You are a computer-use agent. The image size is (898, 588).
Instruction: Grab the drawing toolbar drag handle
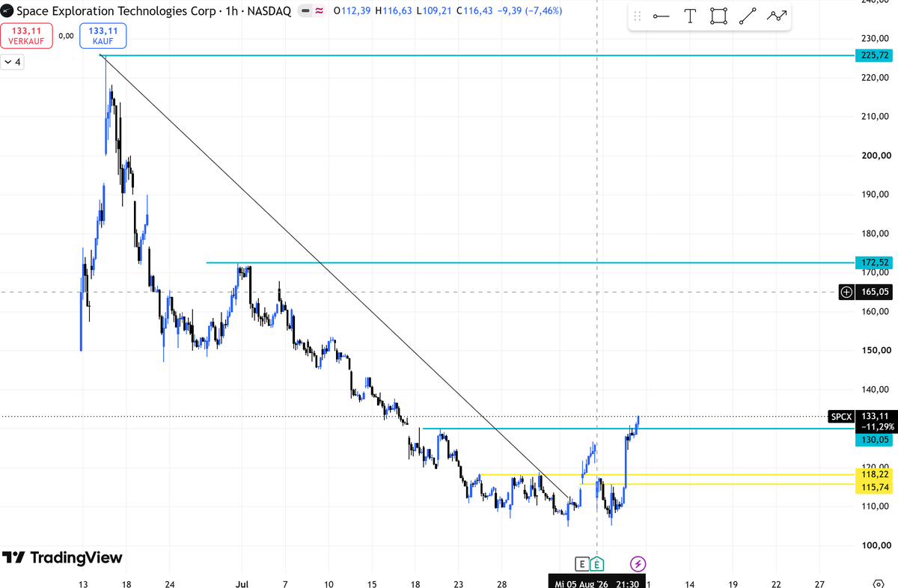tap(638, 16)
